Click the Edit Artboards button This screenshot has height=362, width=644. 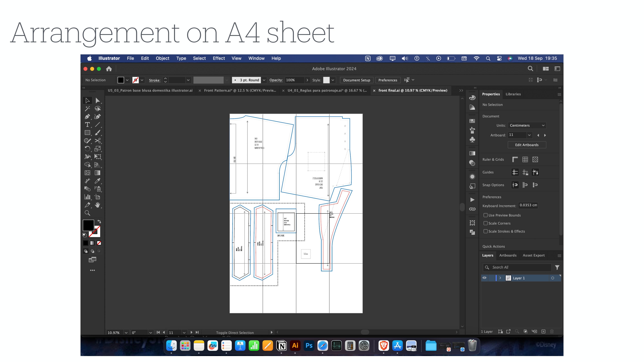point(527,145)
